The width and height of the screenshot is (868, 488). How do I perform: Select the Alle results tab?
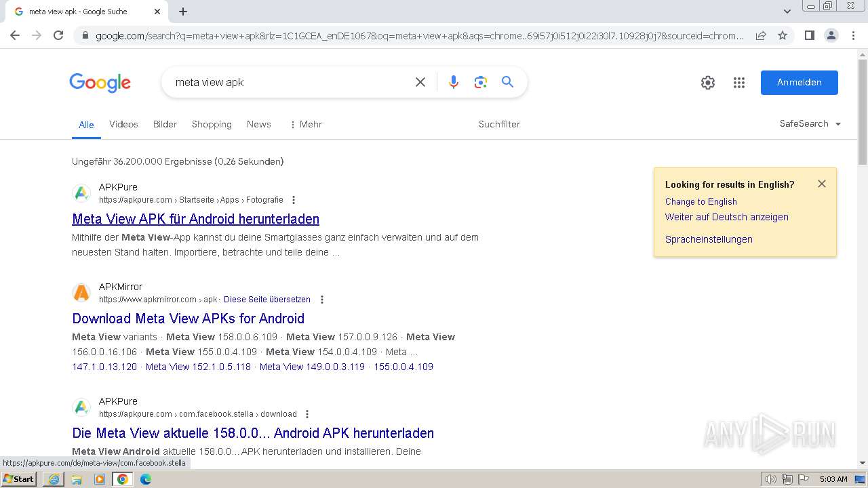click(x=86, y=125)
